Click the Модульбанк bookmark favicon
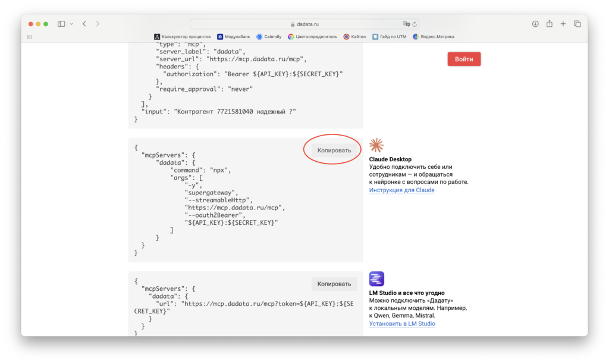Screen dimensions: 609x364 220,36
